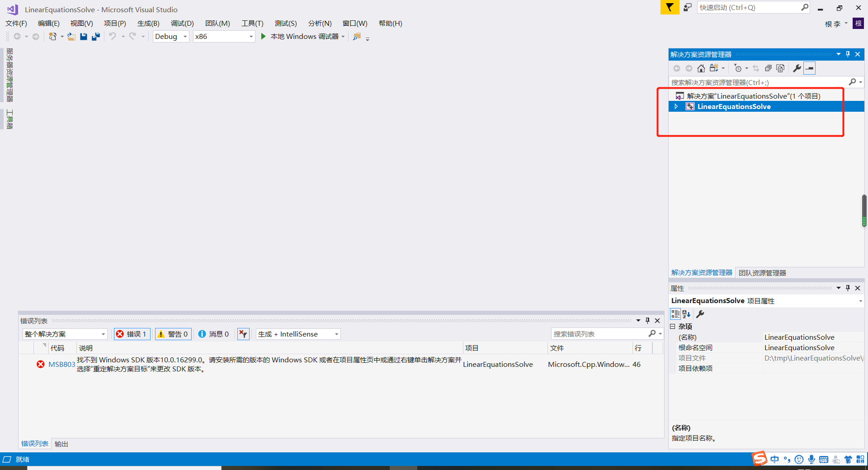The height and width of the screenshot is (470, 868).
Task: Collapse the 杂项 category in Properties
Action: tap(673, 326)
